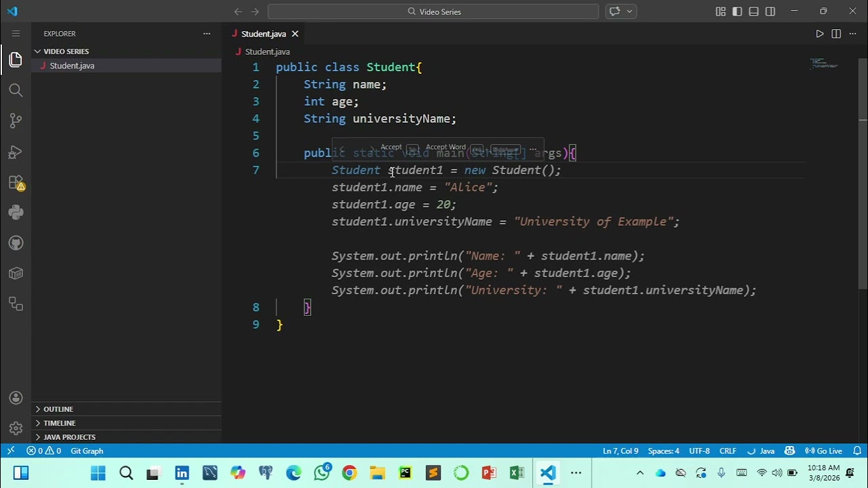Click Ln 7, Col 9 cursor position

[620, 451]
